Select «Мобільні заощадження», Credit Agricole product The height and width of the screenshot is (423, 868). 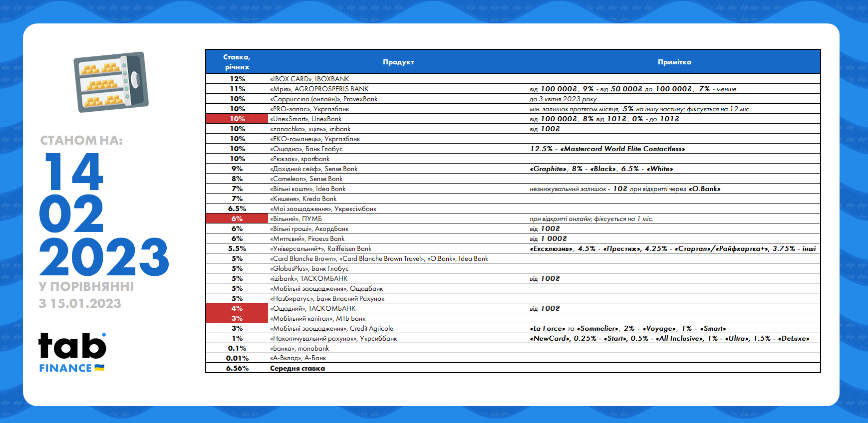332,328
